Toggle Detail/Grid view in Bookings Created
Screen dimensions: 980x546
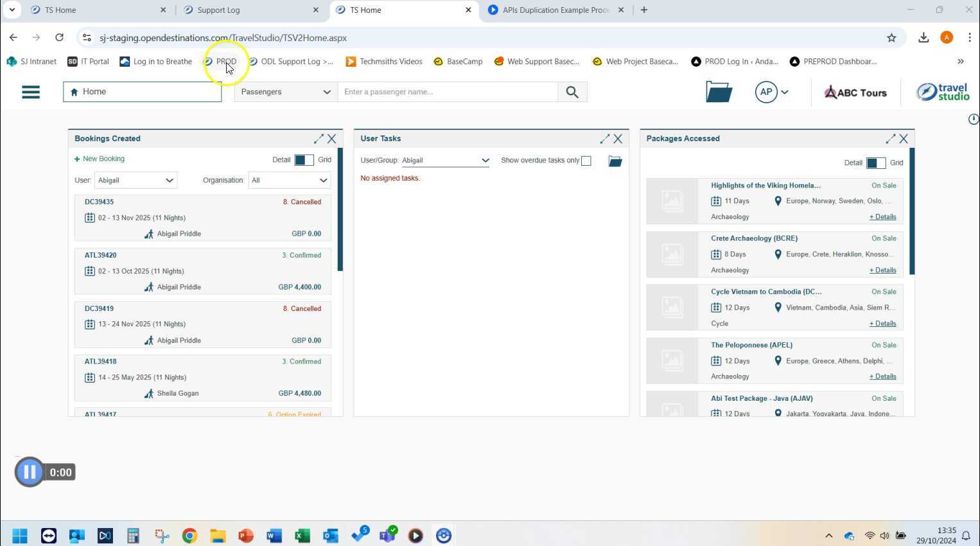pos(304,160)
